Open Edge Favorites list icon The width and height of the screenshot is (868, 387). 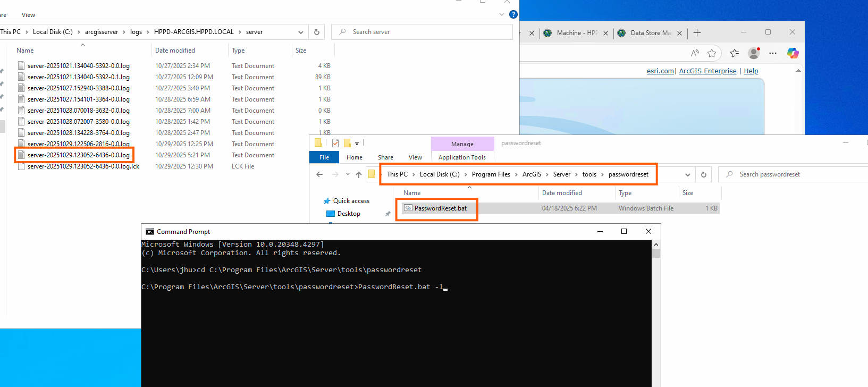[734, 53]
